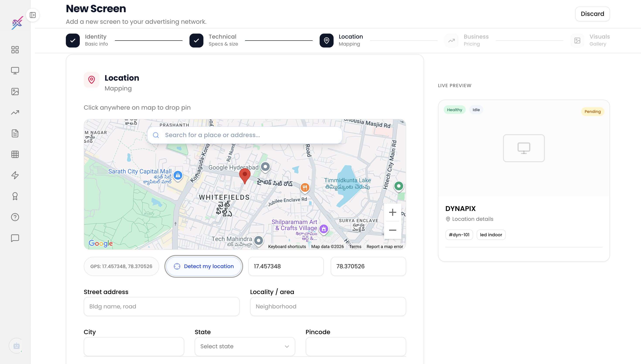Open the table grid icon in sidebar

15,154
